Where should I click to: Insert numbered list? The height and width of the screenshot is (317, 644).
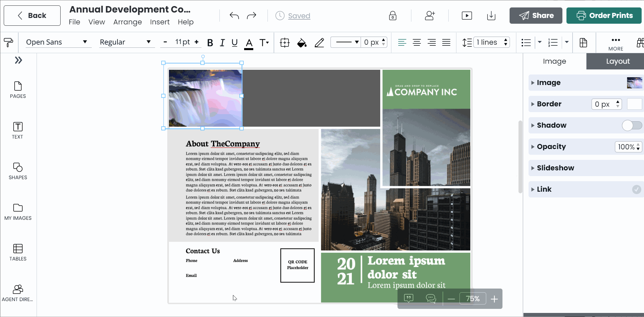(553, 42)
